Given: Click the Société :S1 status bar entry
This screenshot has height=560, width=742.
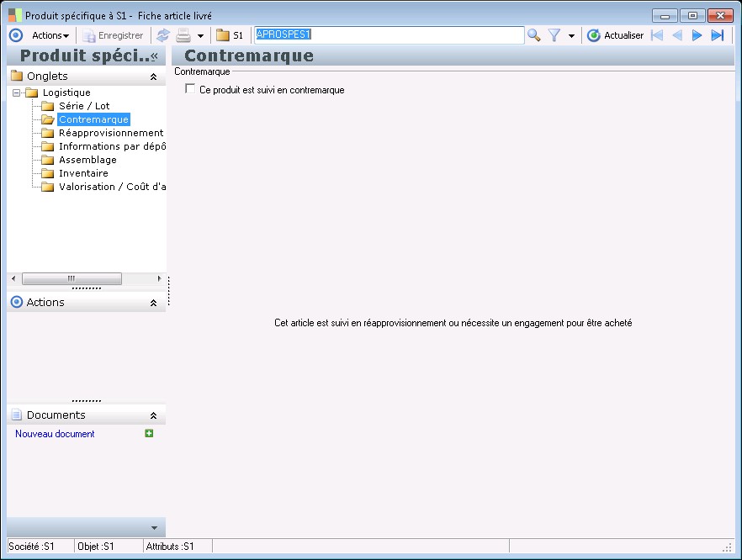Looking at the screenshot, I should [x=31, y=547].
